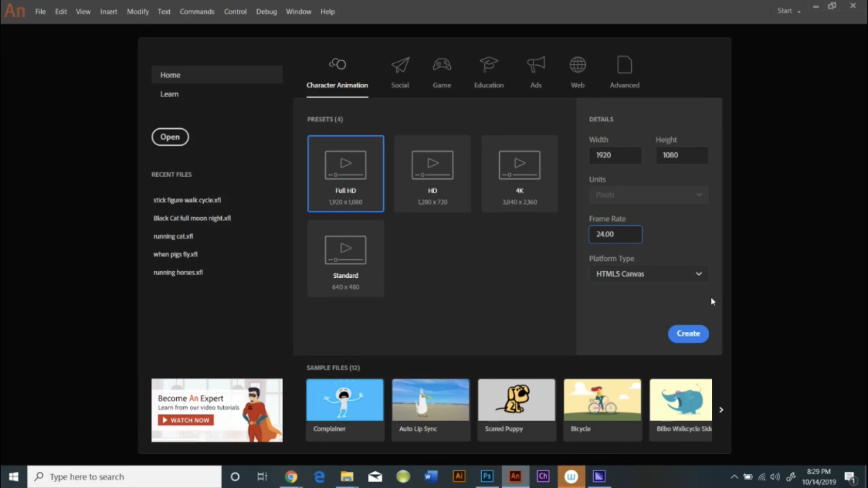Click the Frame Rate field
Screen dimensions: 868x488
click(x=616, y=234)
